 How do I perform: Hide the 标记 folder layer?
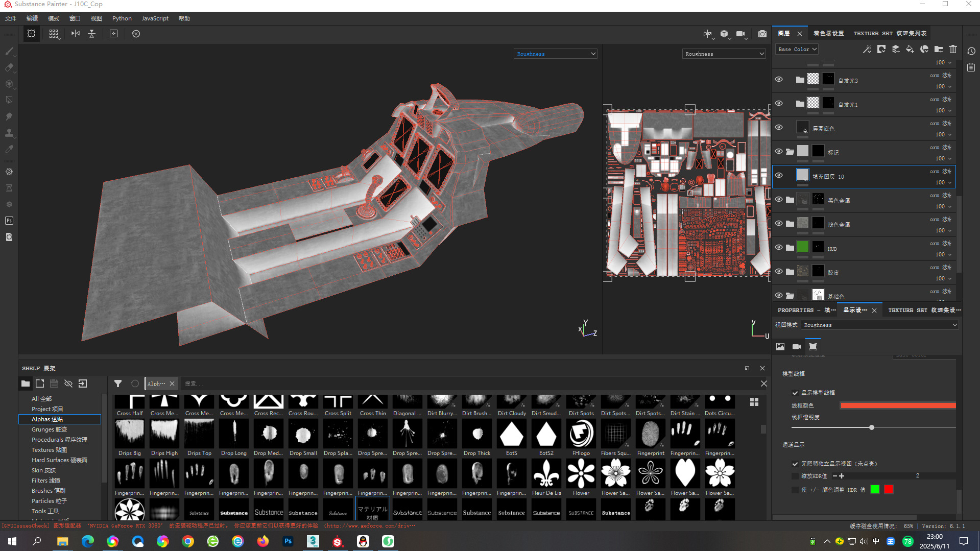click(x=779, y=151)
